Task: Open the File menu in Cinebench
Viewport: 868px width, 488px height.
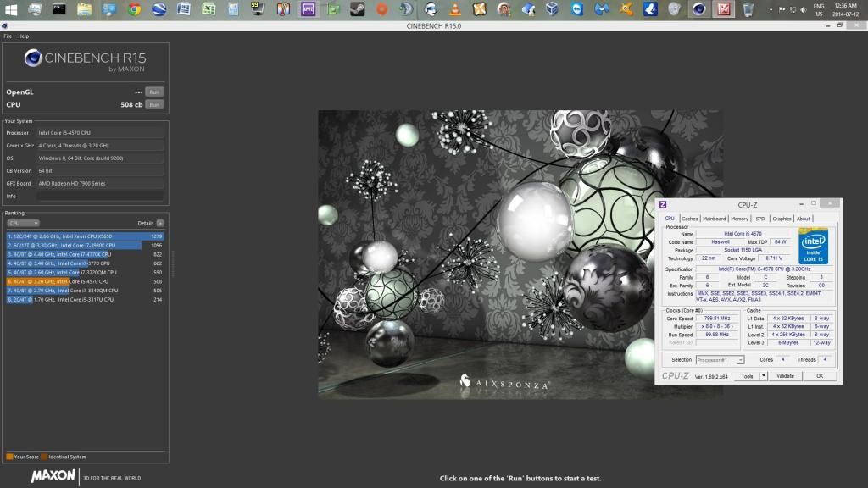Action: pos(8,36)
